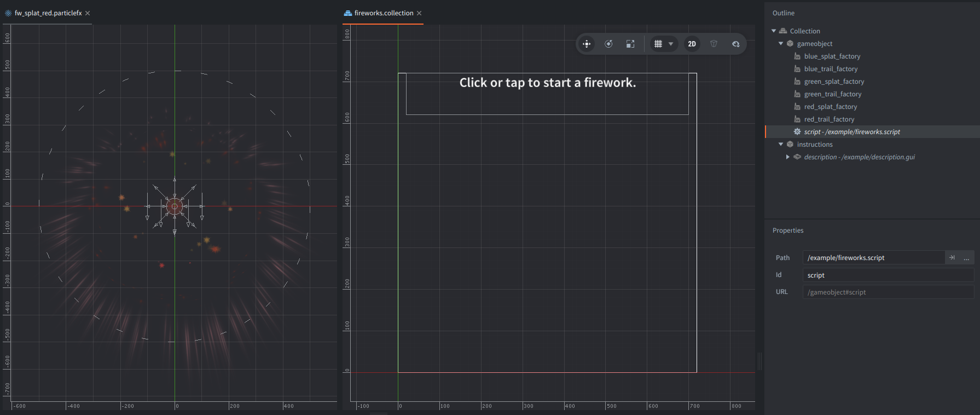Switch to the fireworks.collection tab
980x415 pixels.
[x=383, y=13]
